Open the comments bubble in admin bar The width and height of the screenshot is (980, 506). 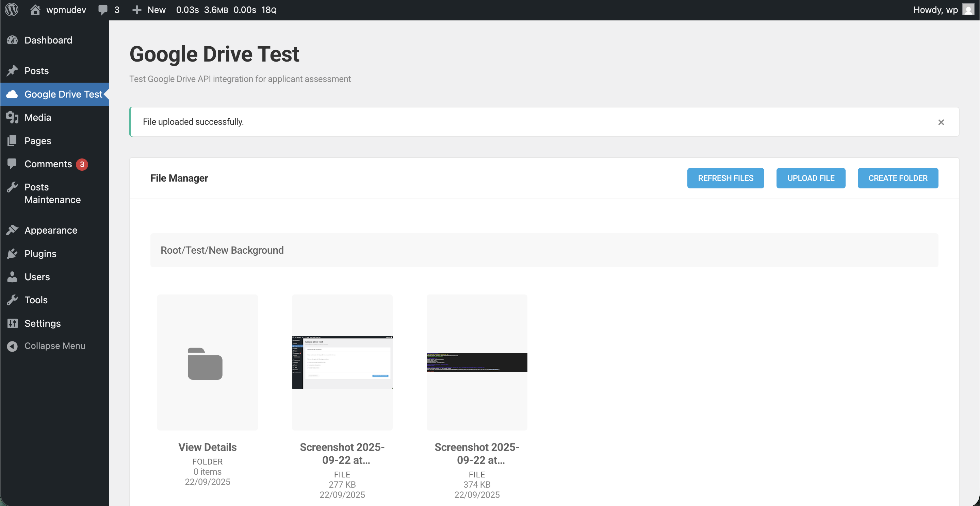pyautogui.click(x=103, y=10)
